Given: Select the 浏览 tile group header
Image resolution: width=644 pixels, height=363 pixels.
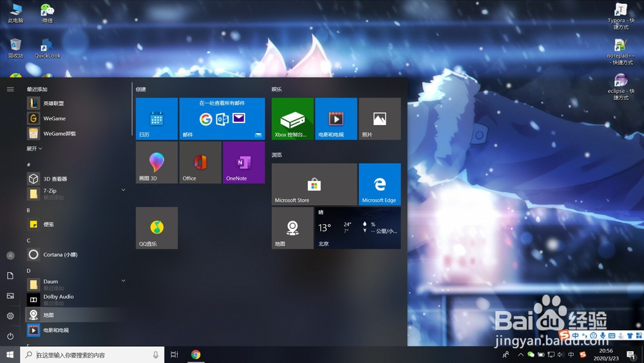Looking at the screenshot, I should (276, 155).
